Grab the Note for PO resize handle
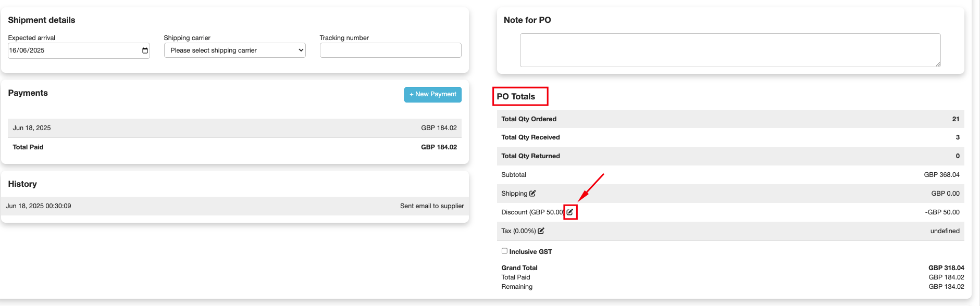 [938, 64]
